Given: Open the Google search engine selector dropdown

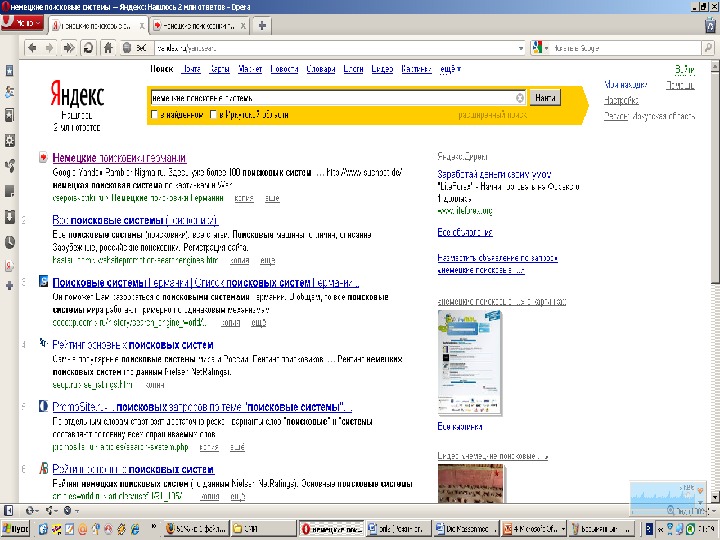Looking at the screenshot, I should point(540,48).
